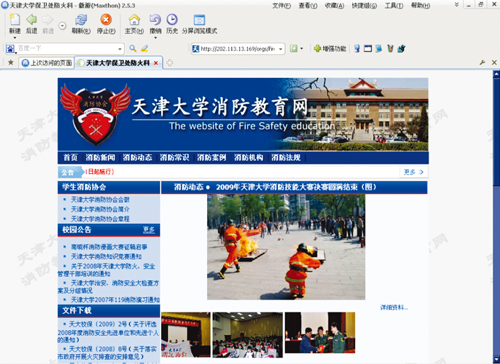Click the wrench icon on tab bar
Screen dimensions: 500x364
click(482, 62)
